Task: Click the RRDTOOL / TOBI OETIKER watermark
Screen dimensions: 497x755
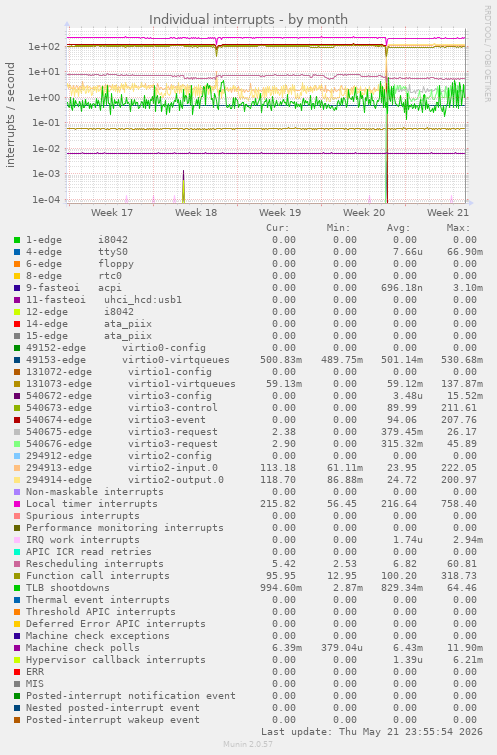Action: (x=487, y=54)
